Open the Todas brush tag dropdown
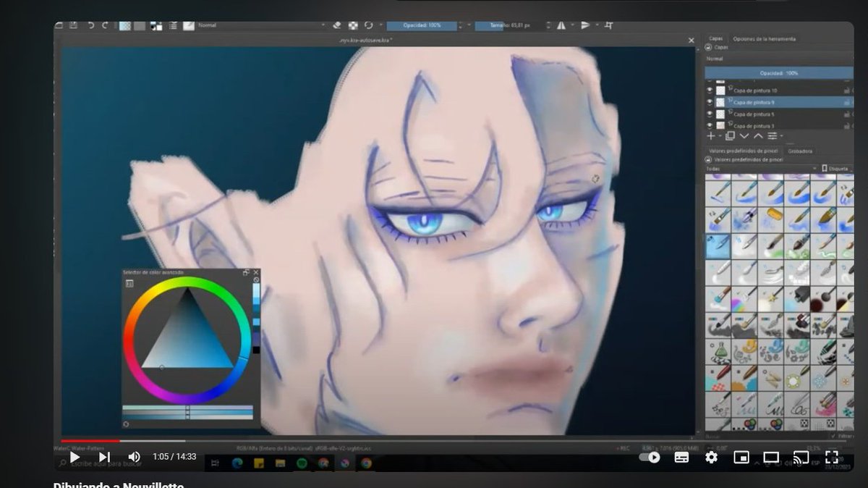 pos(763,169)
